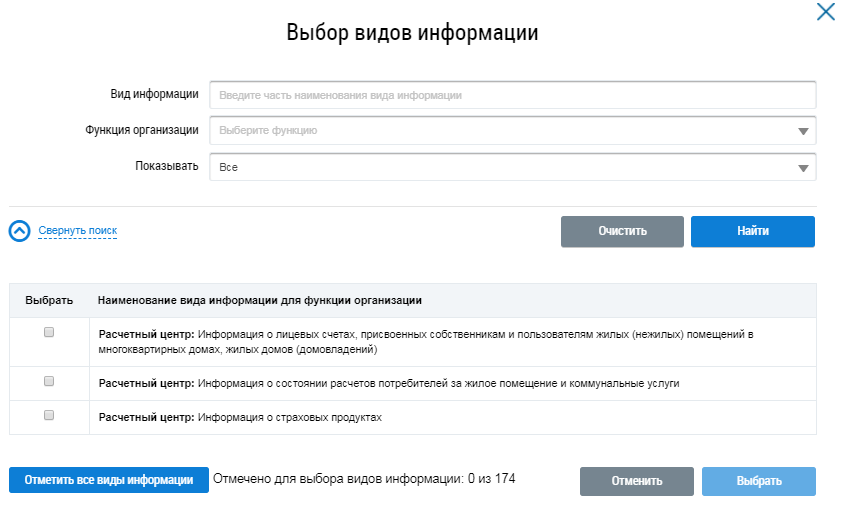Screen dimensions: 843x513
Task: Open the Показывать dropdown set to Все
Action: (x=512, y=167)
